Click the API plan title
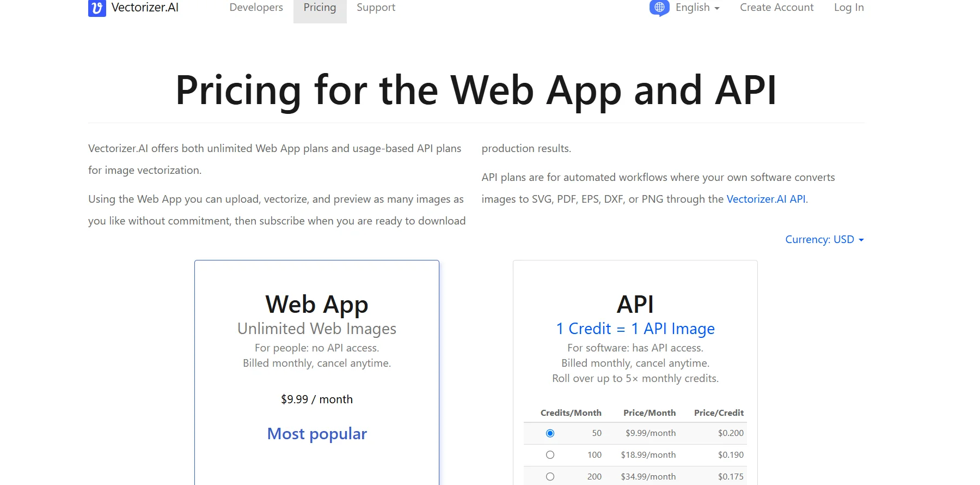The width and height of the screenshot is (980, 485). coord(635,304)
